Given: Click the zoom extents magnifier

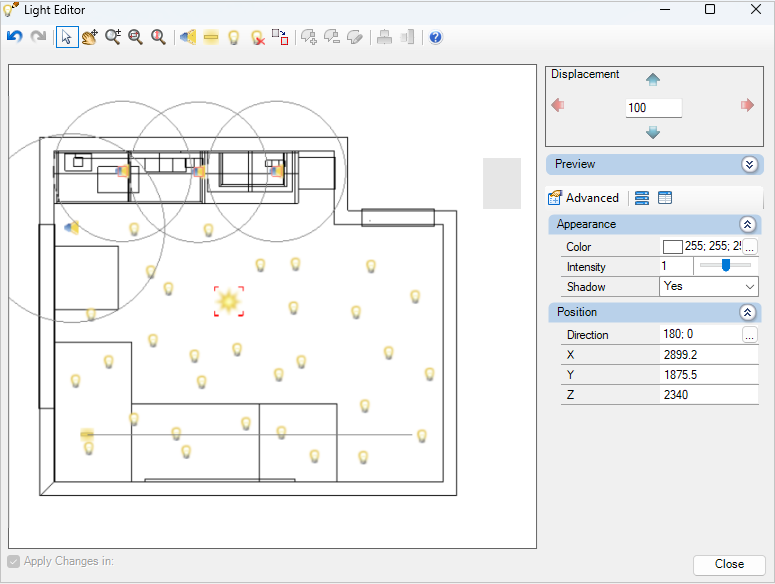Looking at the screenshot, I should [158, 37].
